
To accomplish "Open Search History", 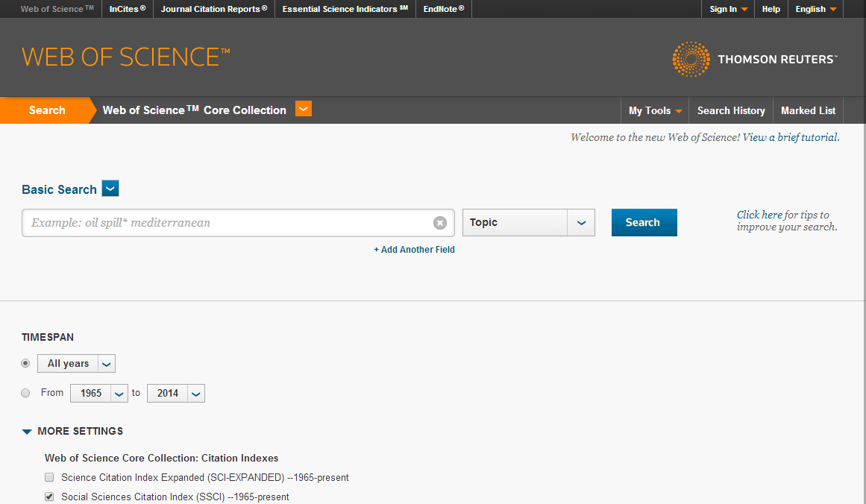I will point(731,110).
